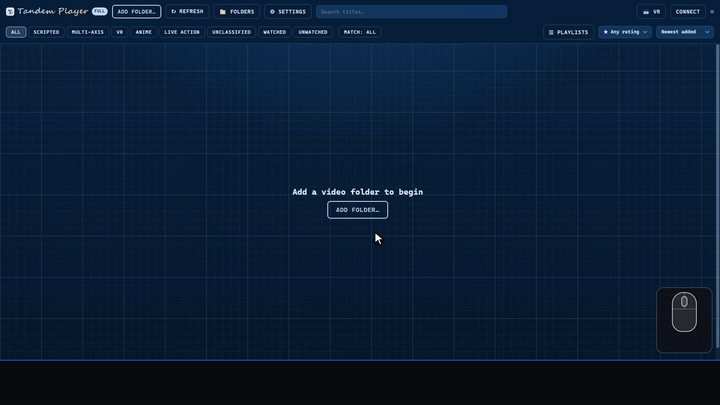
Task: Open the PLAYLISTS panel
Action: [x=568, y=32]
